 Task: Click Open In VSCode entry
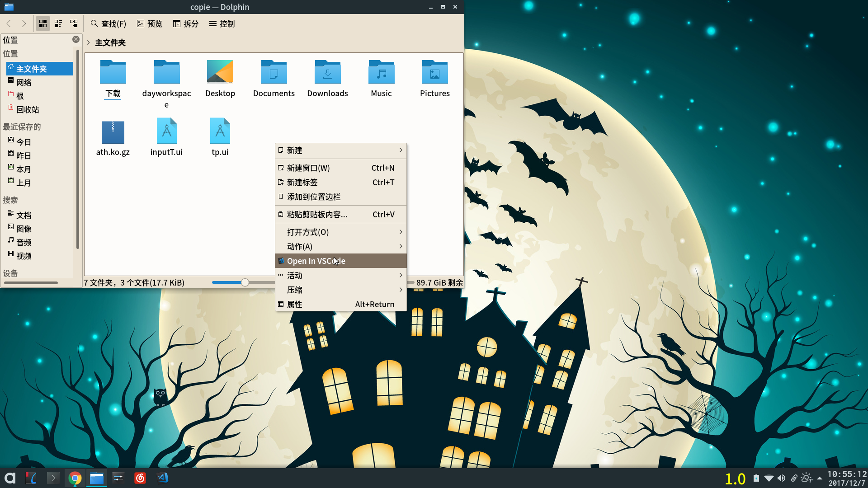click(x=341, y=261)
